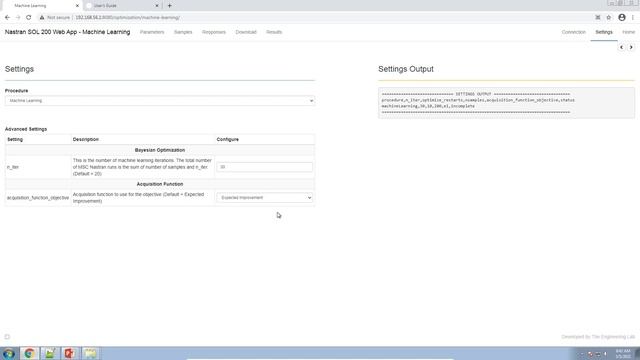Bookmark this page with the star icon

tap(609, 18)
